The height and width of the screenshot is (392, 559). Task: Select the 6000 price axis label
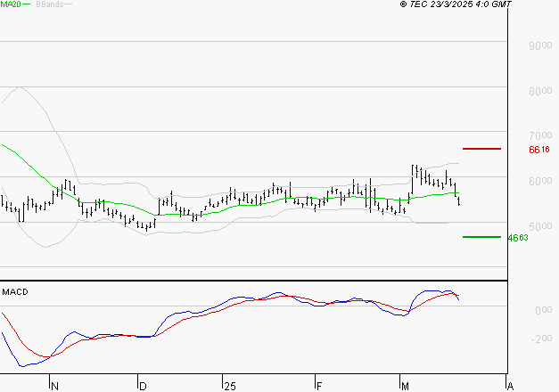tap(538, 181)
